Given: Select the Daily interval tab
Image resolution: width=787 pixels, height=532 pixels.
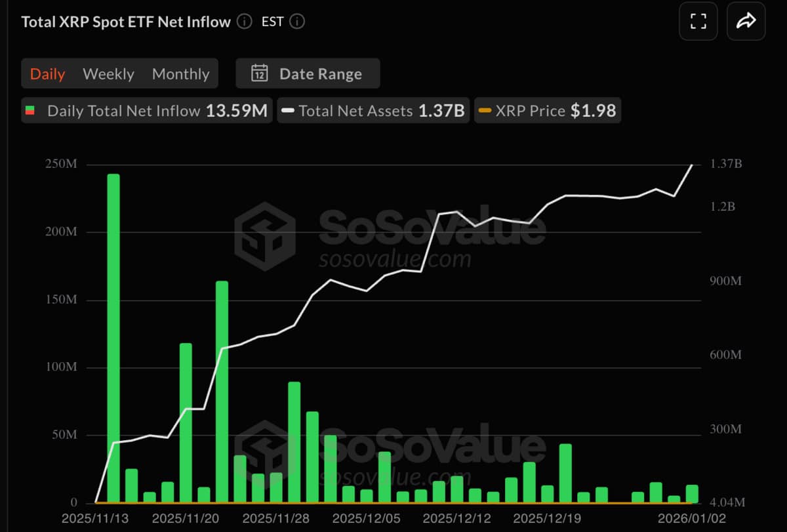Looking at the screenshot, I should 47,73.
